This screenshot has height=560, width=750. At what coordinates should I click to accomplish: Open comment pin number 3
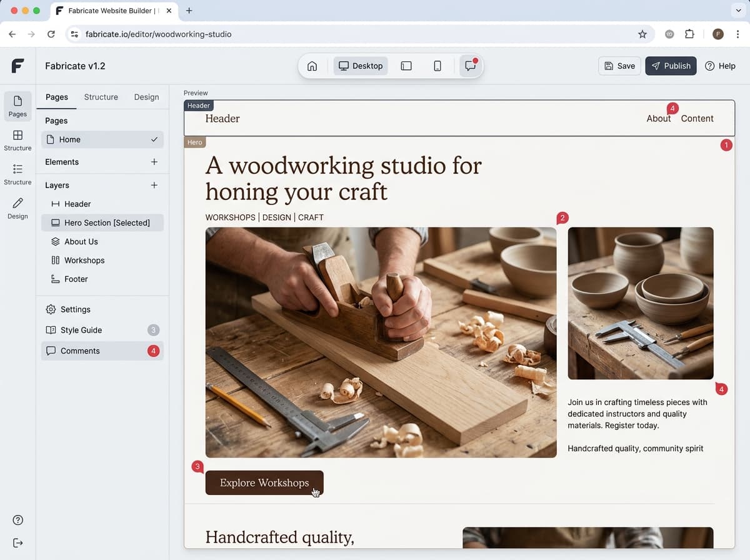click(198, 466)
